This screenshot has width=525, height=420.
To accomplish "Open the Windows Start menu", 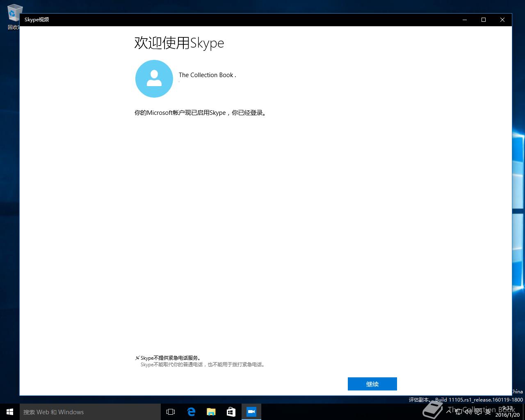I will click(10, 412).
